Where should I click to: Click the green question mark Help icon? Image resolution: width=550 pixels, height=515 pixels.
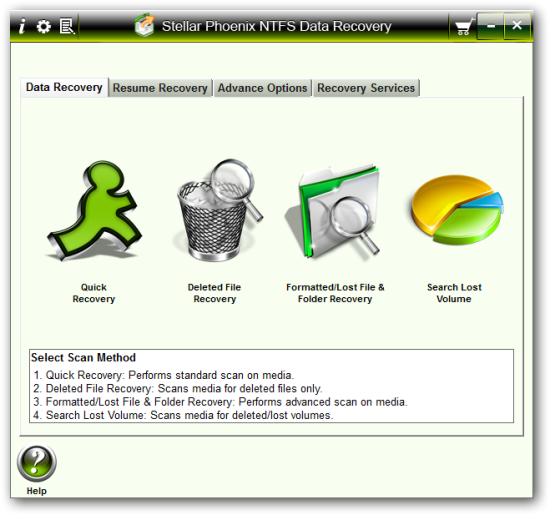pyautogui.click(x=36, y=462)
